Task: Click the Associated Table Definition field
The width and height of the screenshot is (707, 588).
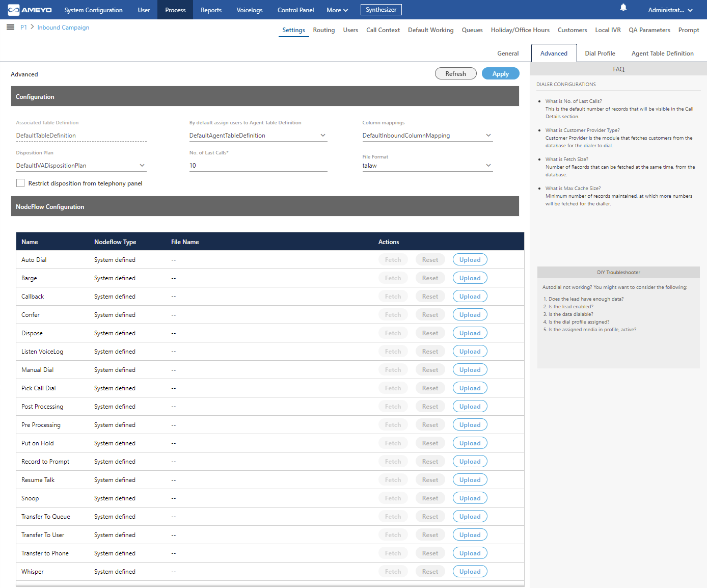Action: point(81,136)
